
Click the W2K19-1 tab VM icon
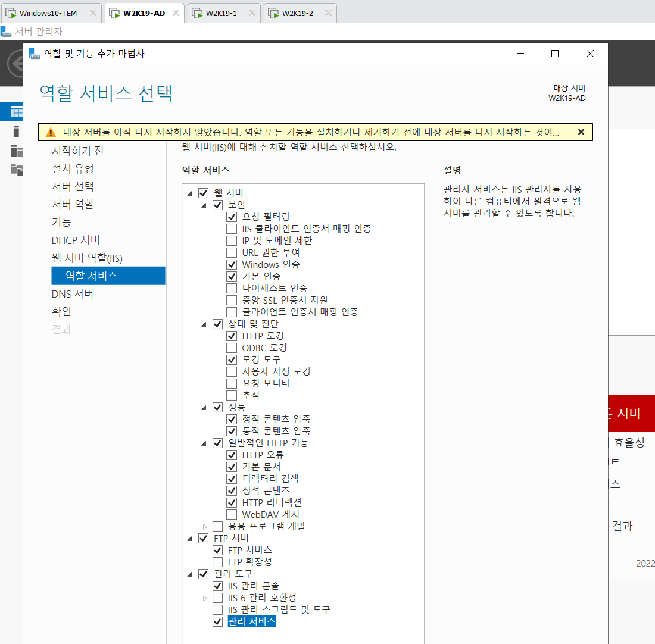click(197, 13)
